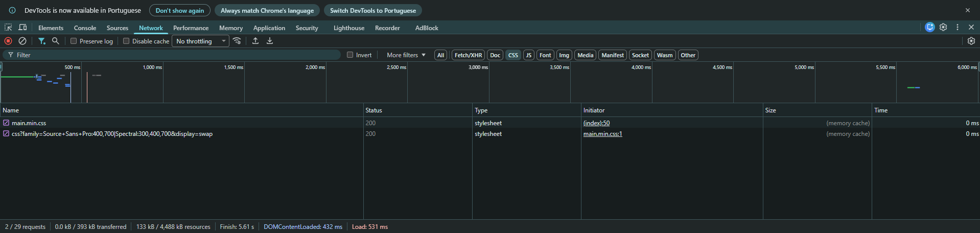
Task: Open DevTools three-dot customize menu
Action: tap(958, 27)
